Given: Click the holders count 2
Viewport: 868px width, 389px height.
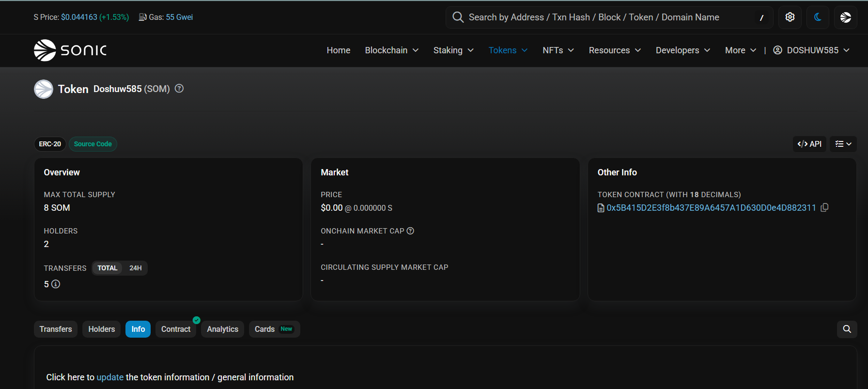Looking at the screenshot, I should click(x=46, y=244).
